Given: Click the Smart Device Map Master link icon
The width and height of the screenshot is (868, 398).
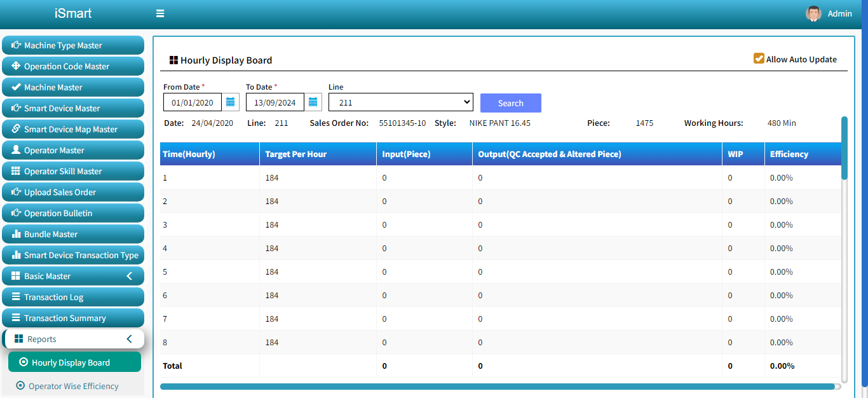Looking at the screenshot, I should 16,129.
